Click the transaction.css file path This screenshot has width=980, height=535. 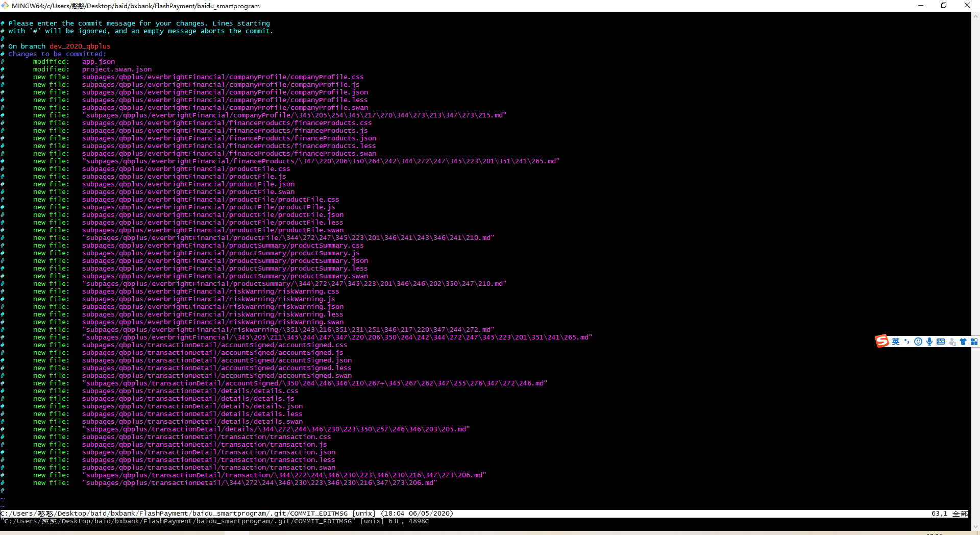pyautogui.click(x=207, y=437)
